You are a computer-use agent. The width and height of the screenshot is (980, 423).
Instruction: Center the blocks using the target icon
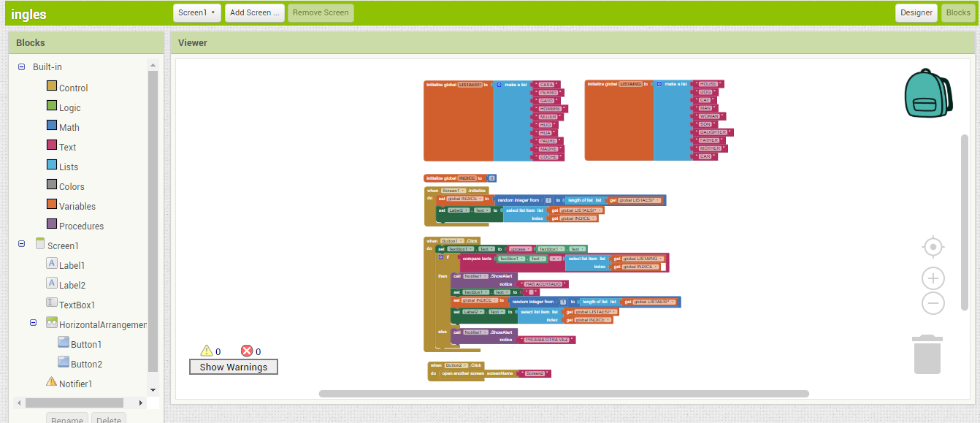click(x=933, y=247)
